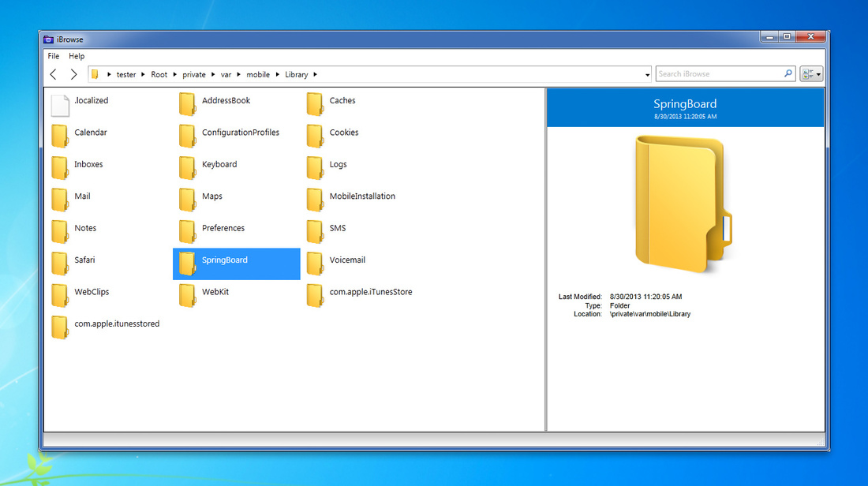The width and height of the screenshot is (868, 486).
Task: Open the Help menu
Action: pyautogui.click(x=77, y=56)
